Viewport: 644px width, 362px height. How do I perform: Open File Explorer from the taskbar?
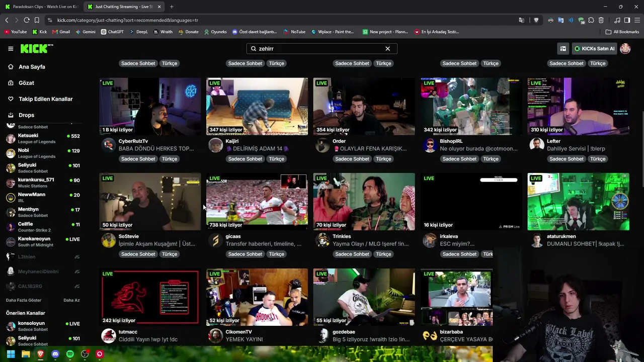(26, 354)
